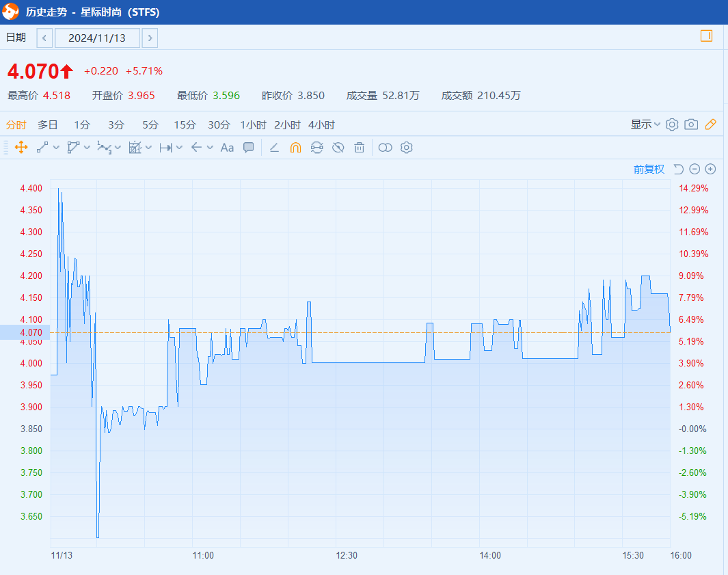Screen dimensions: 728x575
Task: Toggle the magnet snap mode
Action: tap(295, 148)
